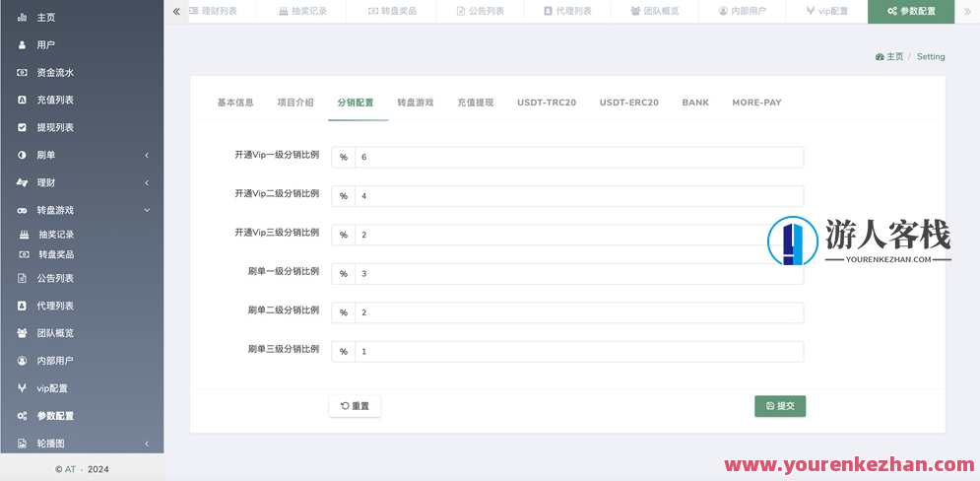Screen dimensions: 980x481
Task: Click the 刷单二级分销比例 input field
Action: (x=579, y=312)
